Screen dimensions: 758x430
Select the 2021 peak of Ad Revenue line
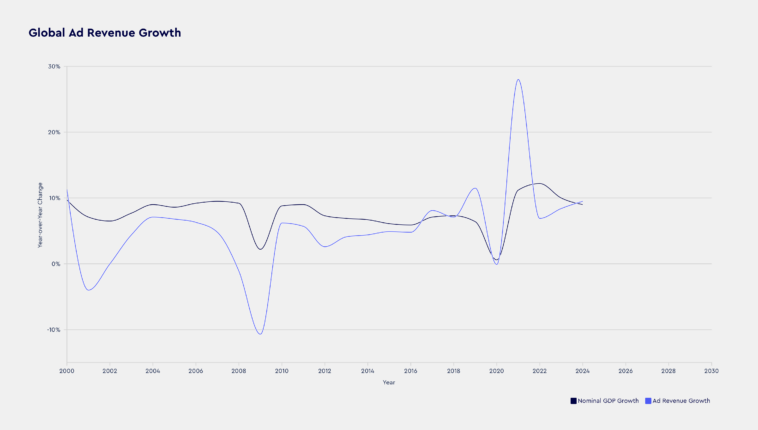(518, 80)
